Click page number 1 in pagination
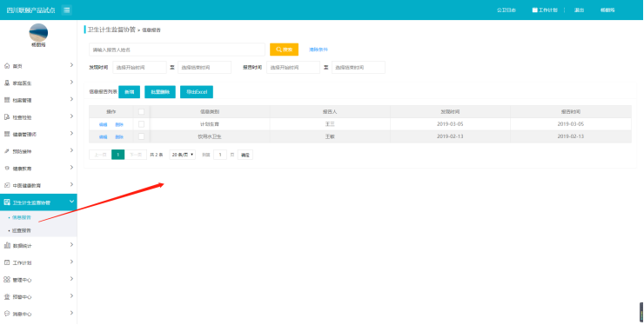Viewport: 644px width, 325px height. click(117, 155)
